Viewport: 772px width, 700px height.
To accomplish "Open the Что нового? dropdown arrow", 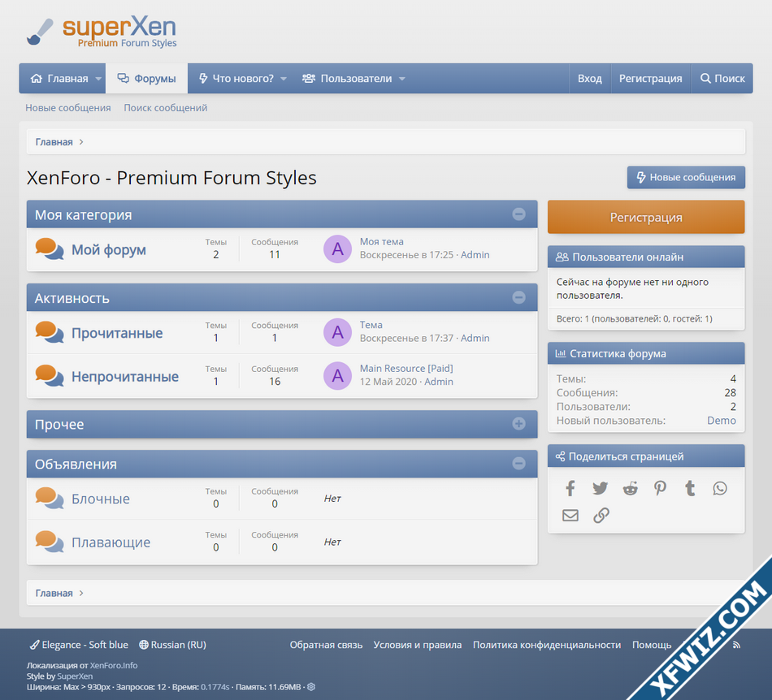I will (284, 79).
